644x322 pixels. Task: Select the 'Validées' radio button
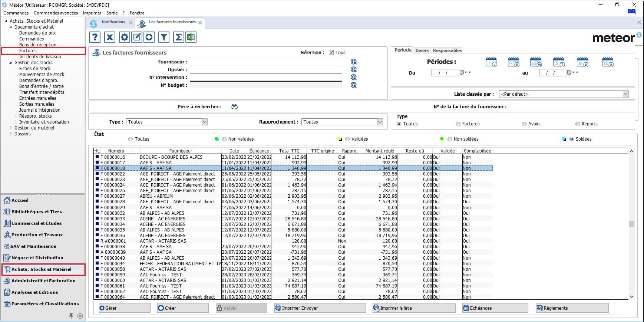347,139
